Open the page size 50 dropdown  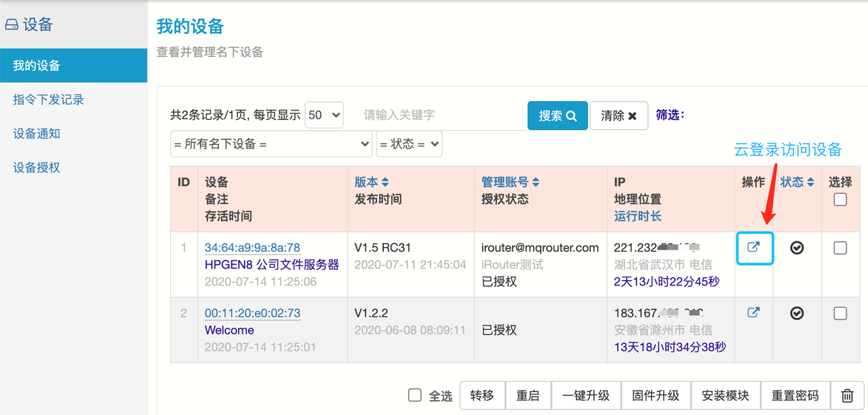click(x=324, y=115)
